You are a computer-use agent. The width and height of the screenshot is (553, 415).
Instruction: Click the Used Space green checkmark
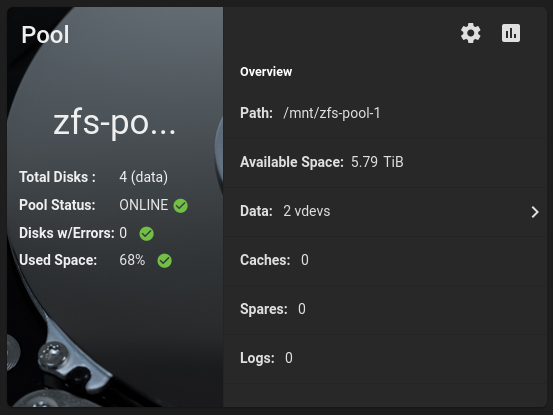[x=164, y=261]
